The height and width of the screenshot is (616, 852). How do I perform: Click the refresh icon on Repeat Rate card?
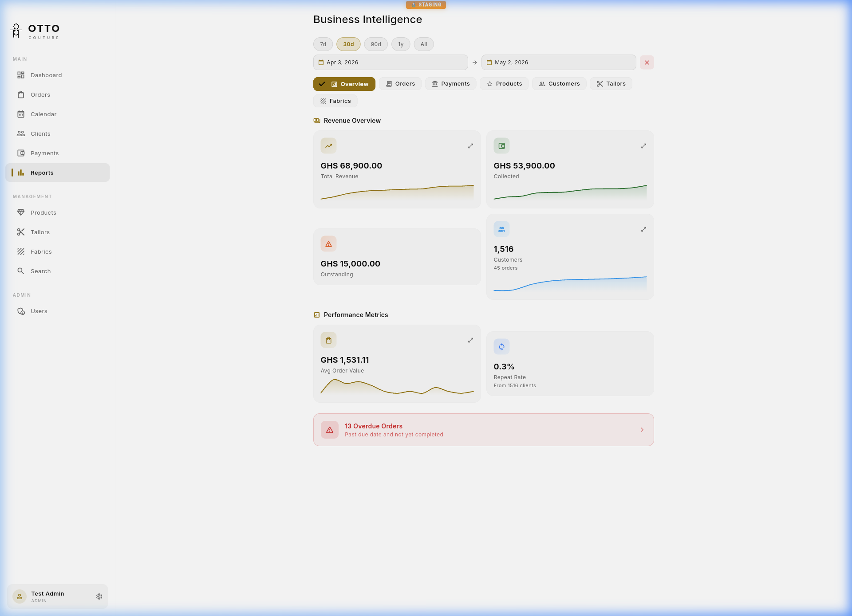click(x=501, y=347)
